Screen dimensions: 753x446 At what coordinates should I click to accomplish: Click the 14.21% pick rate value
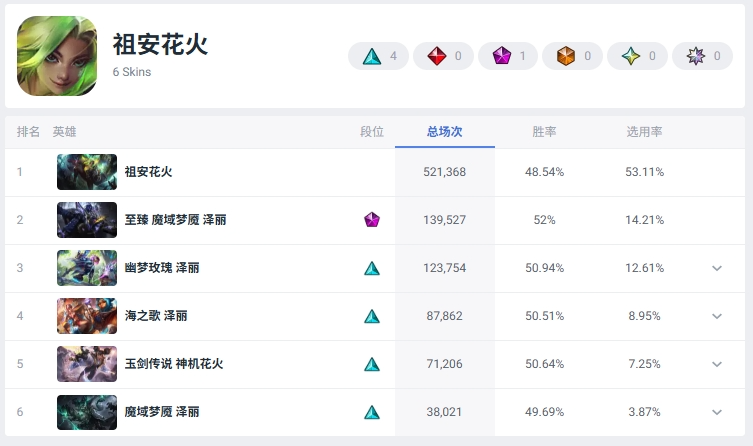tap(644, 220)
